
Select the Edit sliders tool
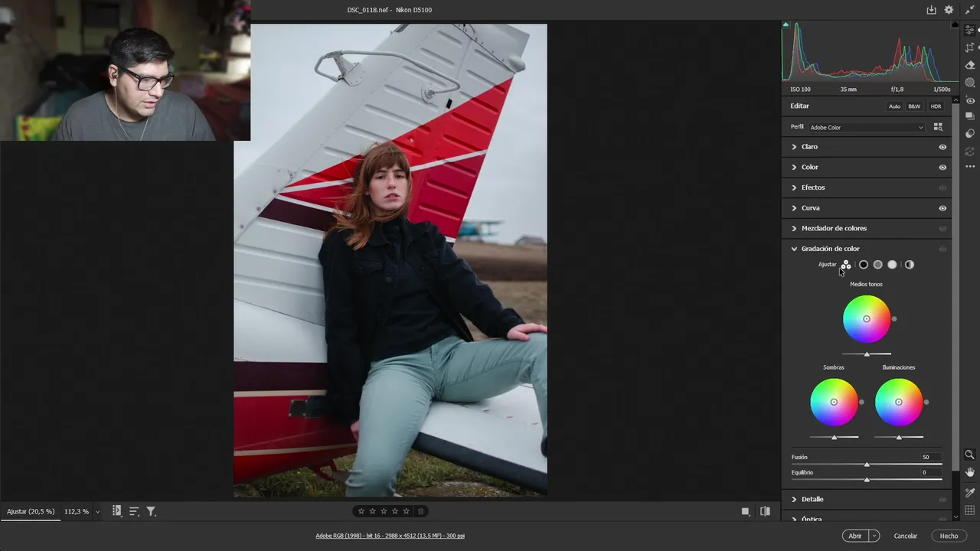pyautogui.click(x=970, y=31)
